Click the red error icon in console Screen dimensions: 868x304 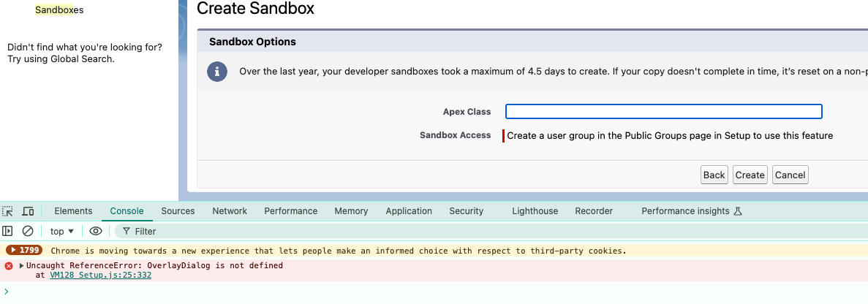[9, 266]
